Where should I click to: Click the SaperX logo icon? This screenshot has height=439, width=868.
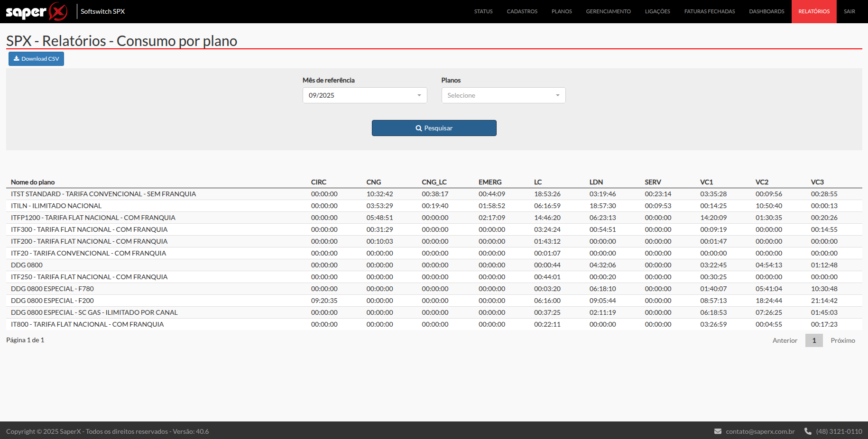point(37,11)
